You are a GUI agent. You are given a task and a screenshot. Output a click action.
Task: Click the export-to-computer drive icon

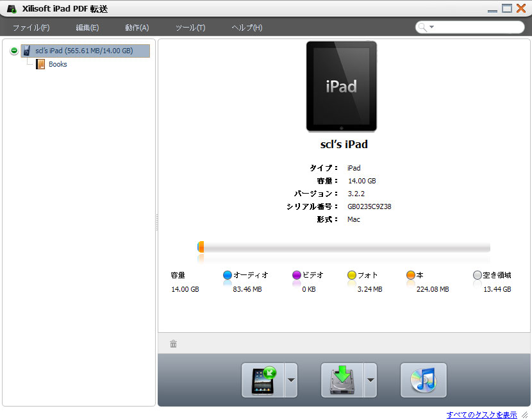pyautogui.click(x=342, y=380)
